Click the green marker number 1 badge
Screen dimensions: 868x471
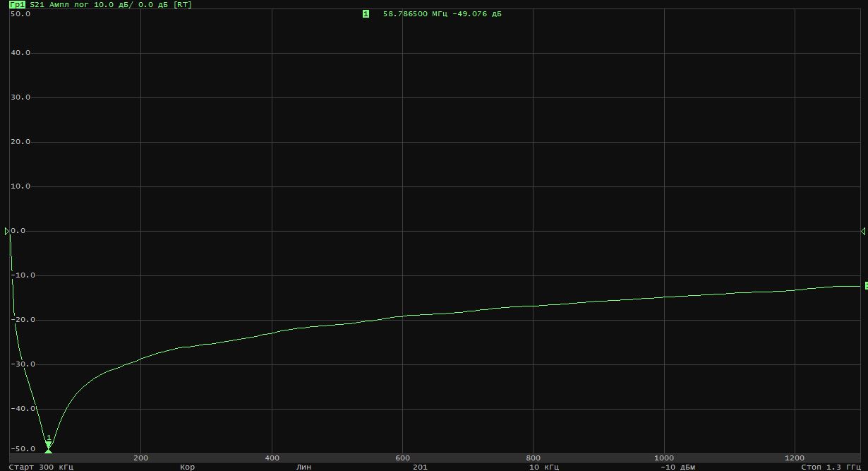[x=366, y=13]
